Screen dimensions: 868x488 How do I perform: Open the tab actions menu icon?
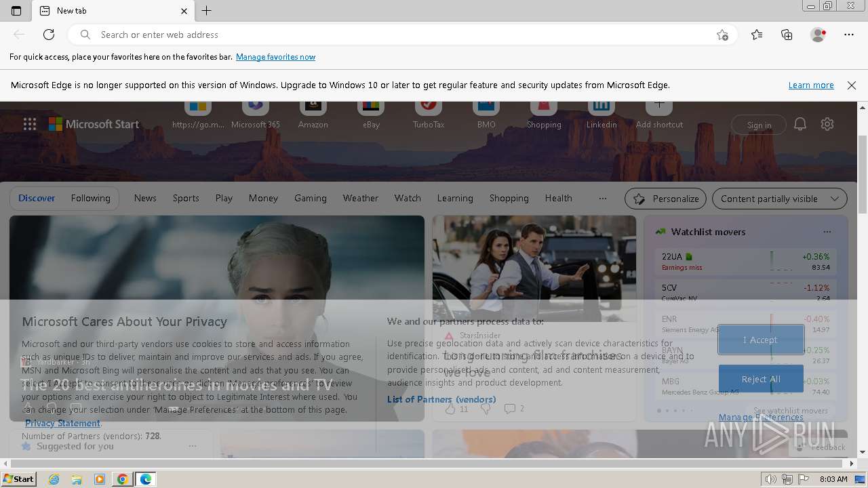(16, 11)
